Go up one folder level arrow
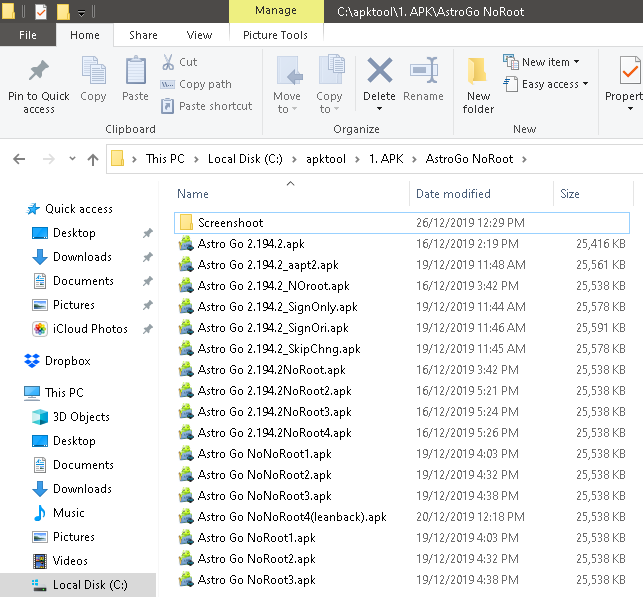Image resolution: width=643 pixels, height=597 pixels. coord(93,159)
